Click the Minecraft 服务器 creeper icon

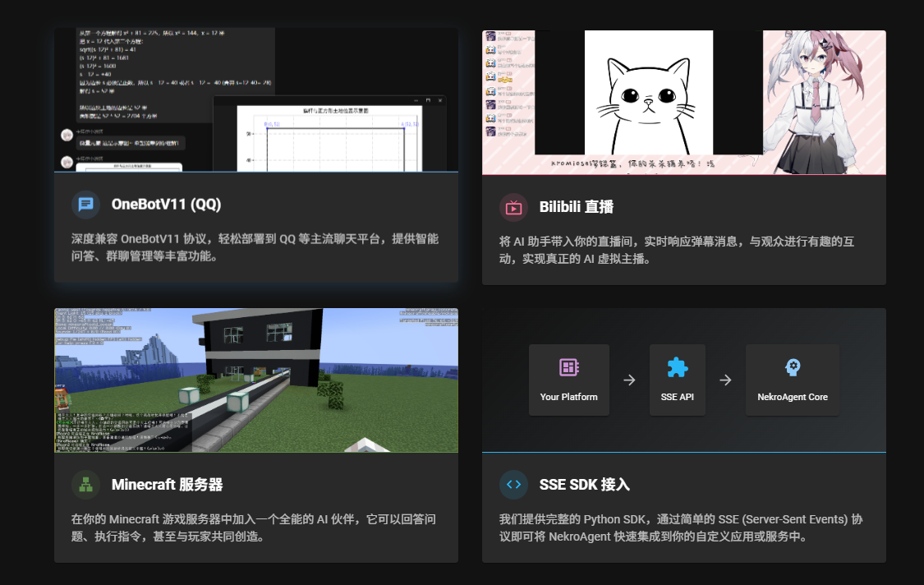pyautogui.click(x=85, y=485)
